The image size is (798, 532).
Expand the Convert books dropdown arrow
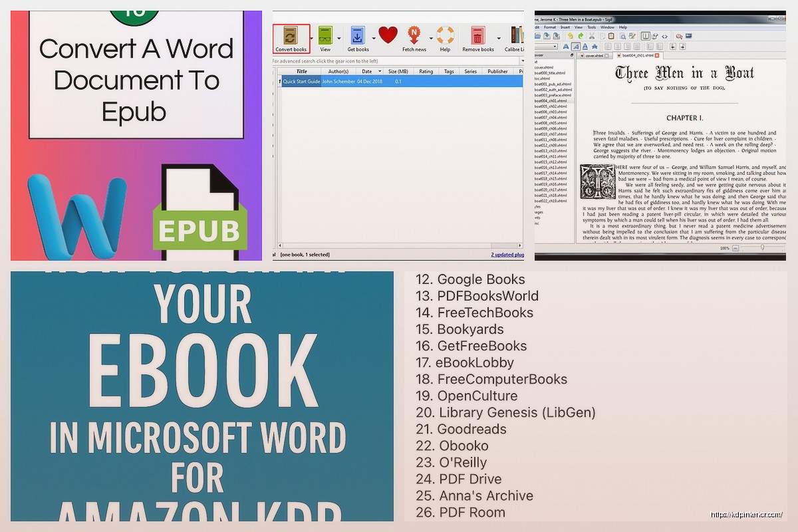pyautogui.click(x=311, y=38)
